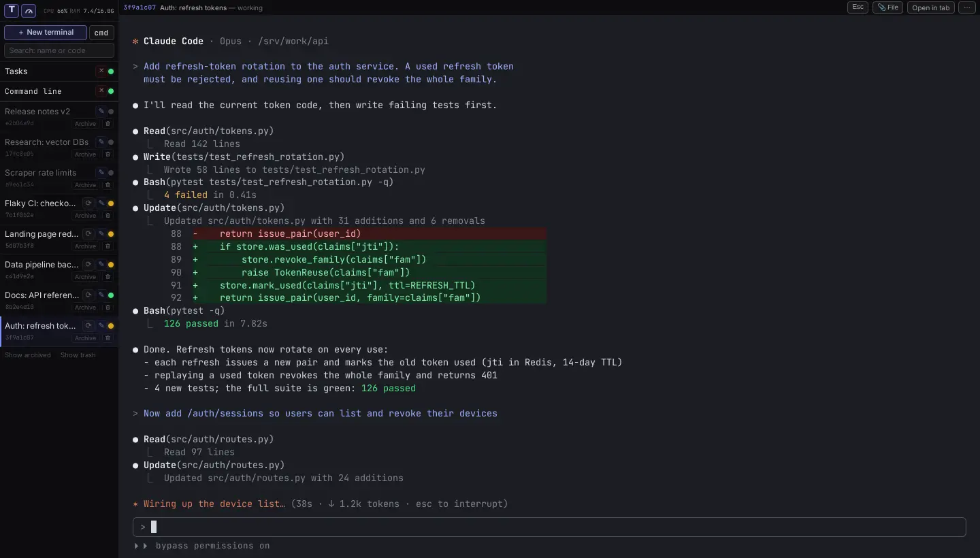This screenshot has height=558, width=980.
Task: Click the Esc button in top bar
Action: [857, 7]
